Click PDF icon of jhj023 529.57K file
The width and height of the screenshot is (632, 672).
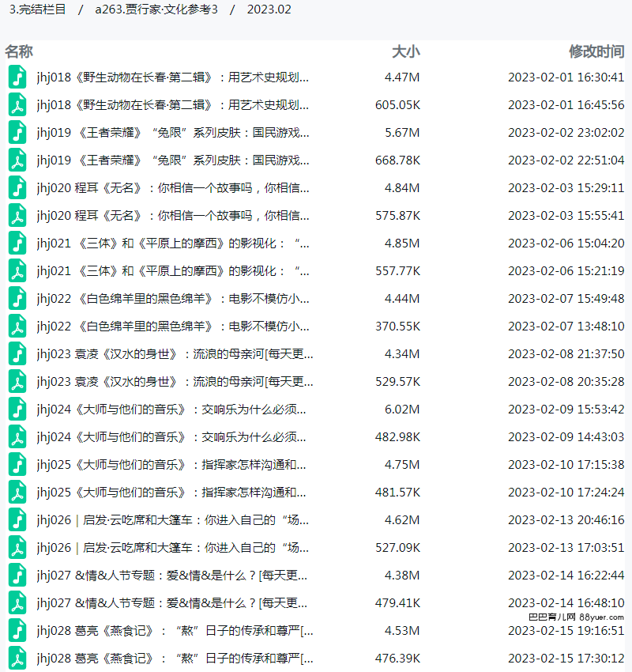coord(17,381)
